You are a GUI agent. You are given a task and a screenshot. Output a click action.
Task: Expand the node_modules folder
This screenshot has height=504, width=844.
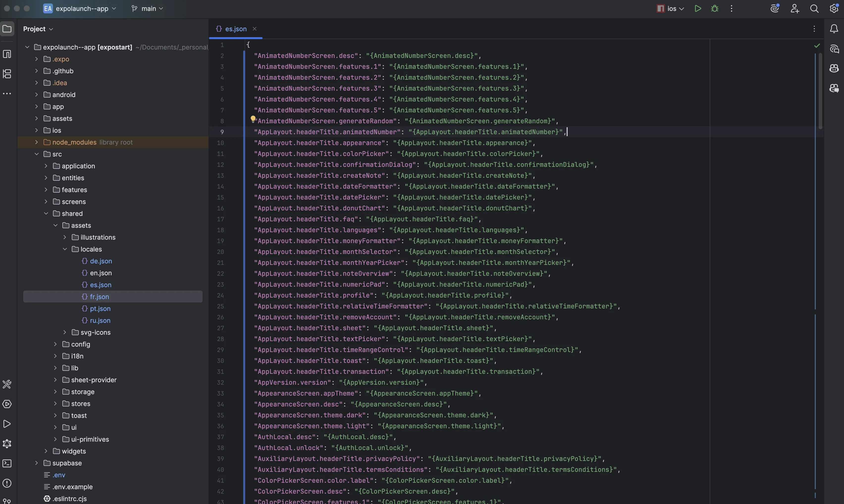[36, 142]
